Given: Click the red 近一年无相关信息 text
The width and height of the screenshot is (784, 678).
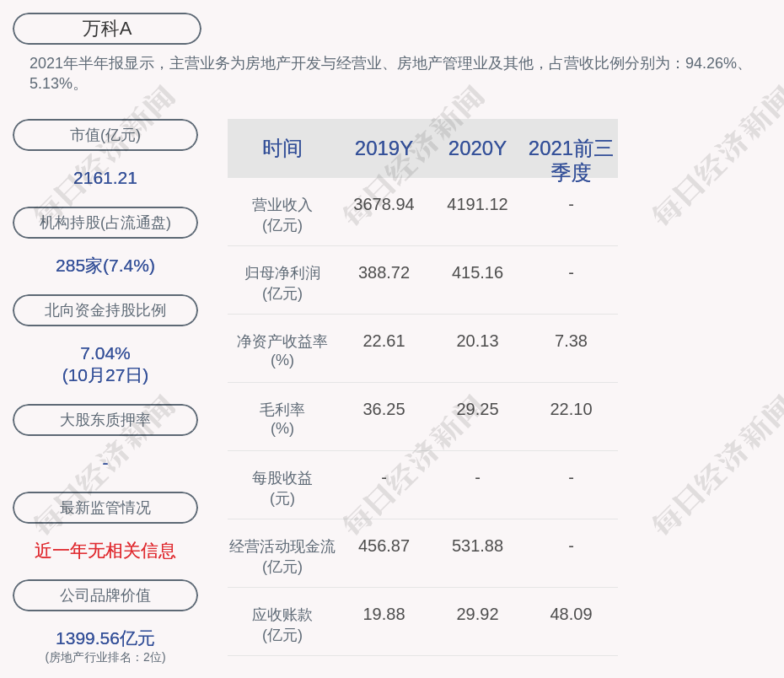Looking at the screenshot, I should coord(105,551).
